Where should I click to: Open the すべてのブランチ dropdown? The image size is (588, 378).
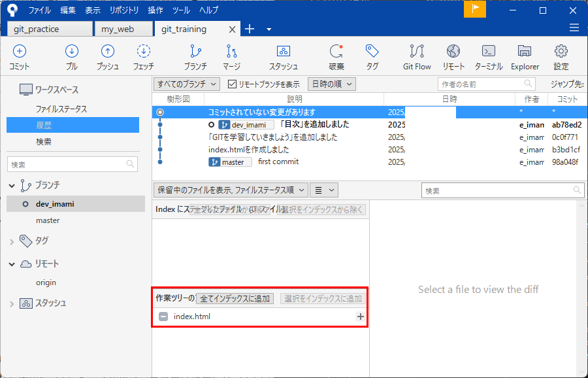tap(187, 84)
